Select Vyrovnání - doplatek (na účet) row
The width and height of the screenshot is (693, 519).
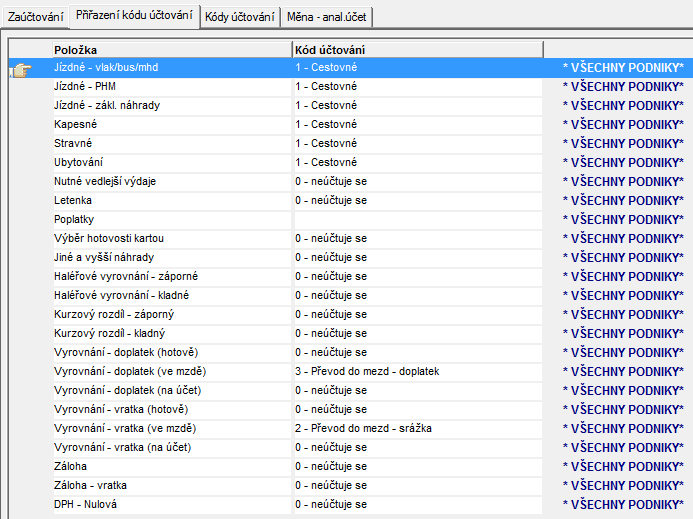click(x=171, y=391)
